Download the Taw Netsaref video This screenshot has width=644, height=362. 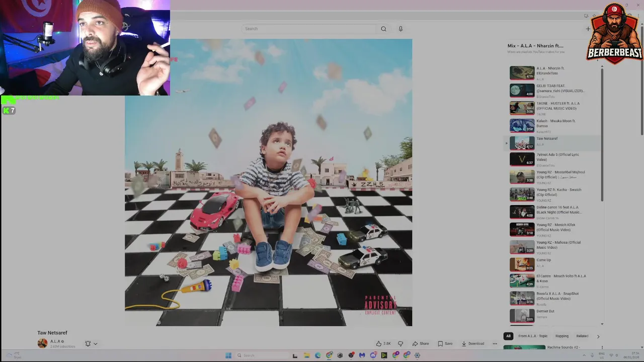point(473,343)
